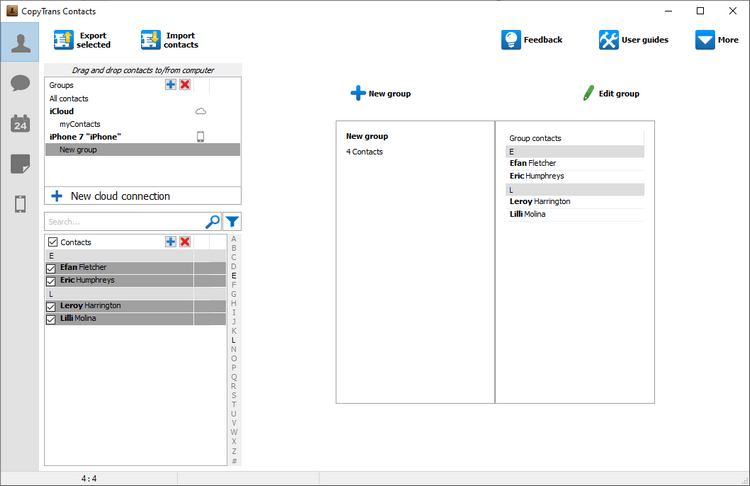Click the New group title in details
This screenshot has height=486, width=750.
click(x=367, y=136)
